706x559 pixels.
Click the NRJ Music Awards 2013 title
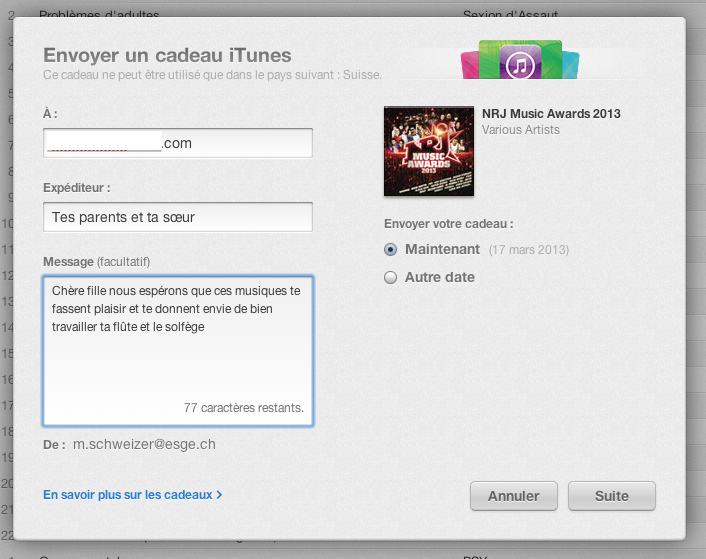551,114
